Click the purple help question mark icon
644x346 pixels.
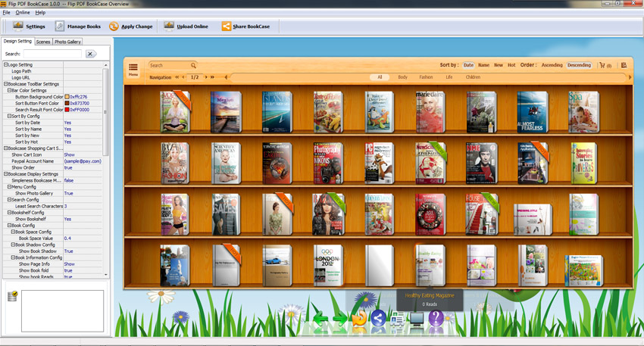(436, 320)
